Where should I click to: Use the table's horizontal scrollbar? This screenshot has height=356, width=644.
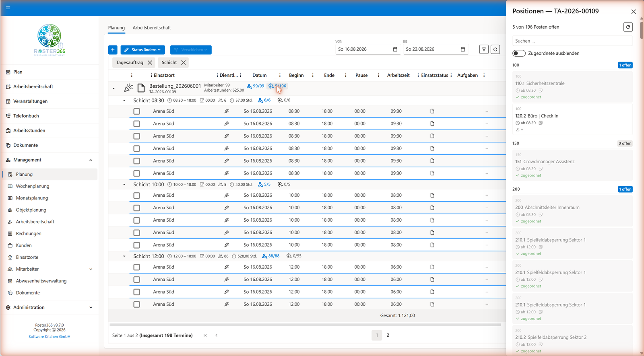pyautogui.click(x=305, y=325)
